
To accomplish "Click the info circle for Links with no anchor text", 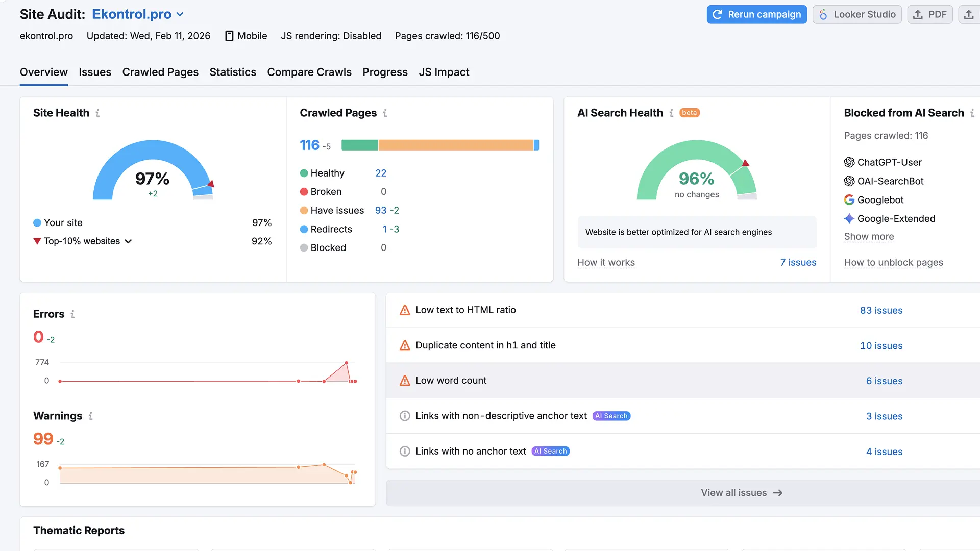I will click(x=405, y=452).
